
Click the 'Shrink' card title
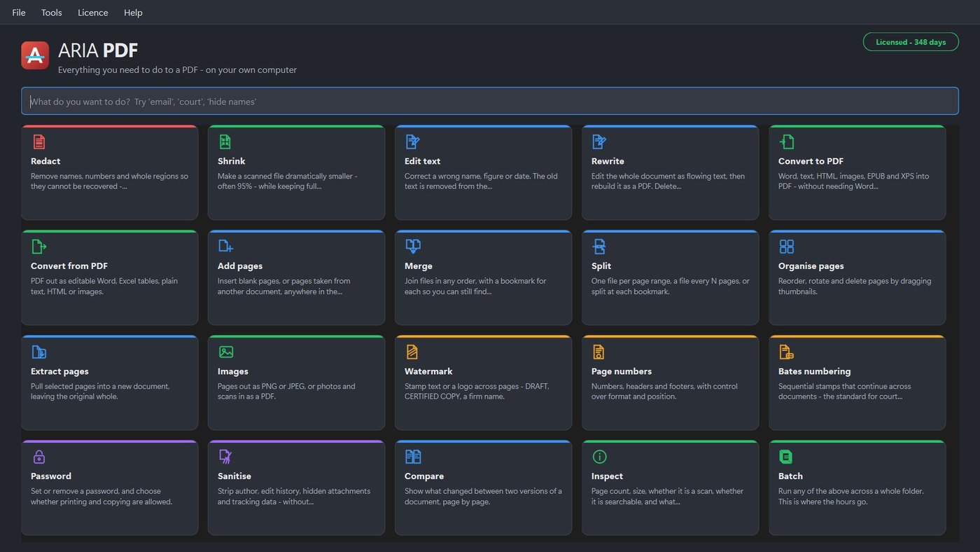point(232,161)
